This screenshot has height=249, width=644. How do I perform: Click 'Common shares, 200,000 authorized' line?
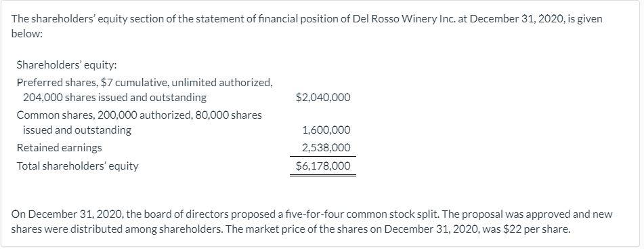point(139,115)
